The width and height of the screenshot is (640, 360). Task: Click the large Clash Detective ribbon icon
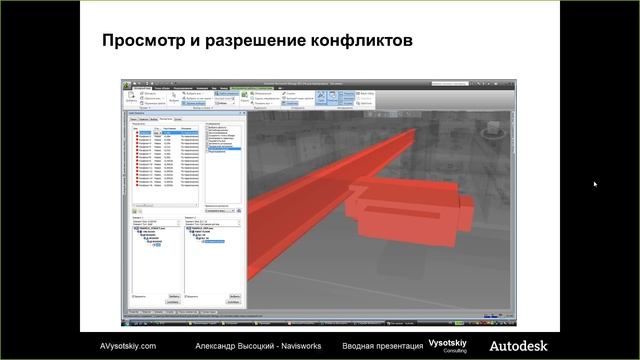[321, 98]
